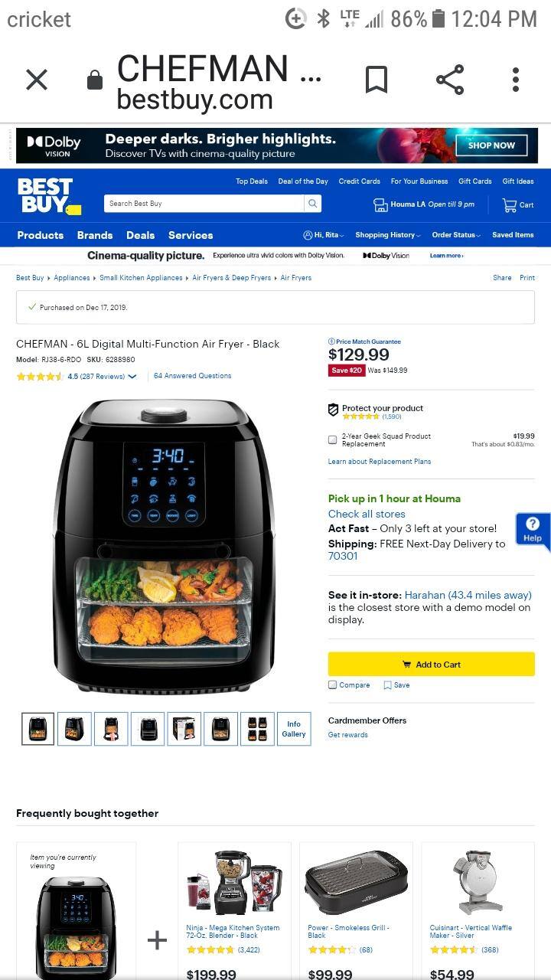Screen dimensions: 551x980
Task: Click the search magnifier icon
Action: pos(312,204)
